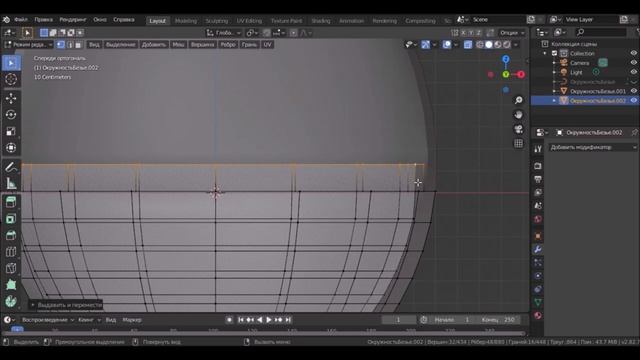Select the Knife tool
Image resolution: width=640 pixels, height=360 pixels.
11,268
